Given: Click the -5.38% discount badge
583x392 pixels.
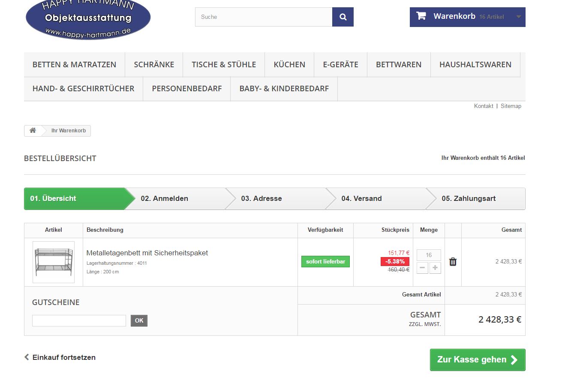Looking at the screenshot, I should 395,261.
